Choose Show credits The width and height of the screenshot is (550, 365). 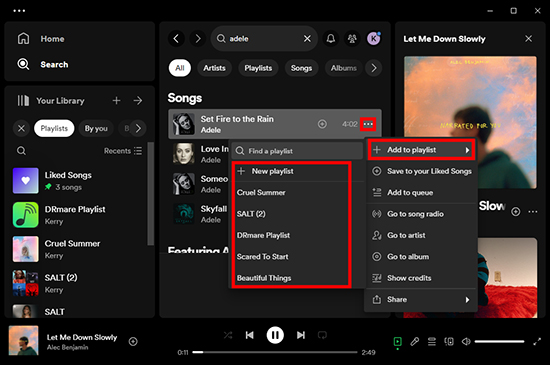(x=421, y=278)
